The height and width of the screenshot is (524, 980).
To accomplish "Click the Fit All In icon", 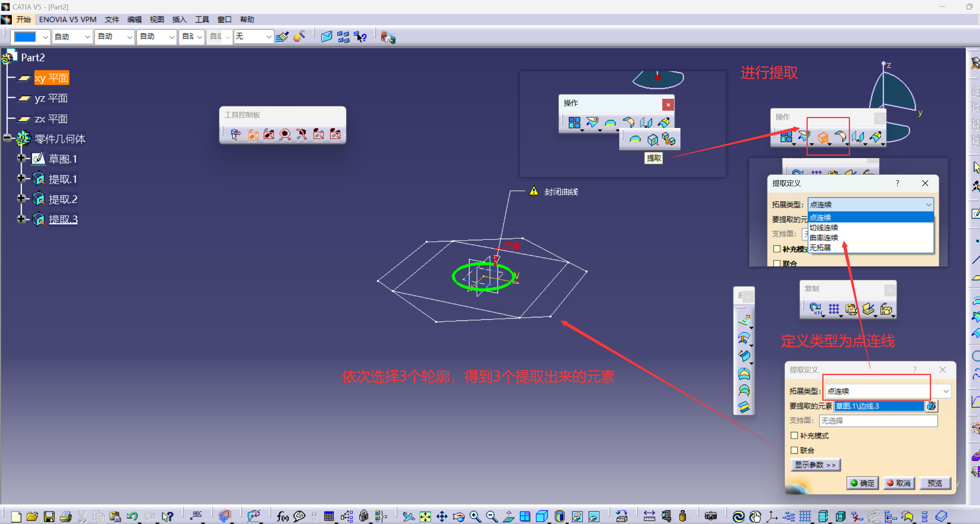I will [x=425, y=516].
